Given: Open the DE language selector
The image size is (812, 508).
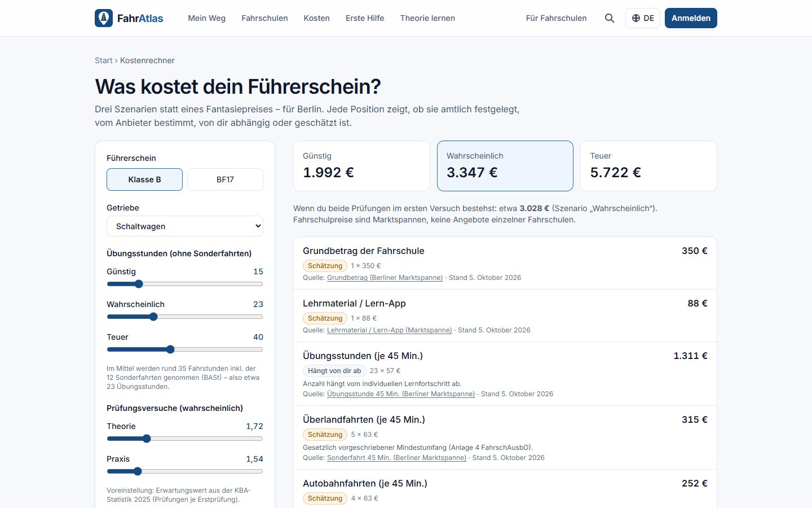Looking at the screenshot, I should [x=643, y=18].
